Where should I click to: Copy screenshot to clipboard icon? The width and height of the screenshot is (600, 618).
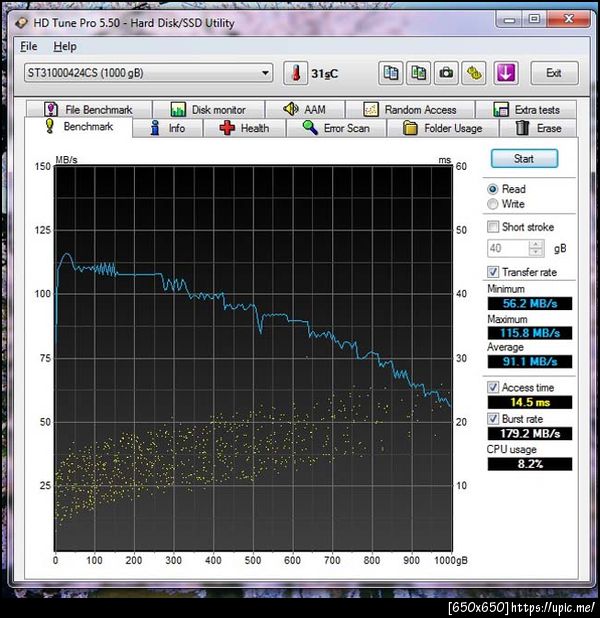[418, 73]
